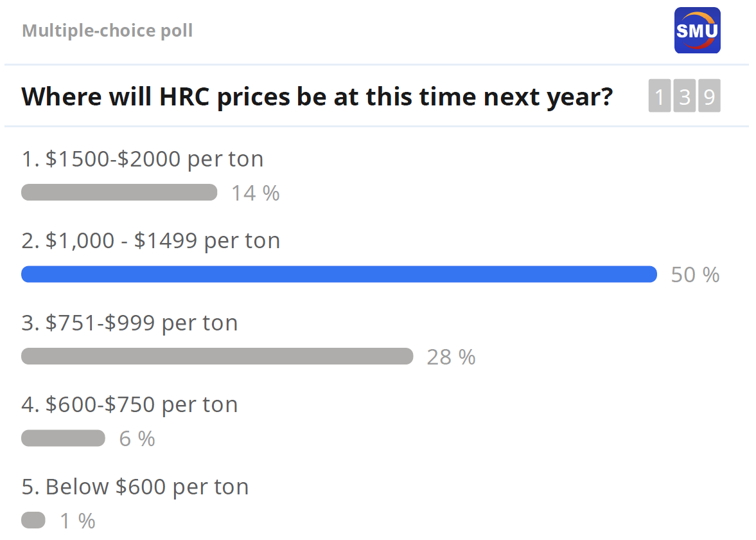Click the 28 % percentage label
The image size is (756, 540).
click(451, 357)
